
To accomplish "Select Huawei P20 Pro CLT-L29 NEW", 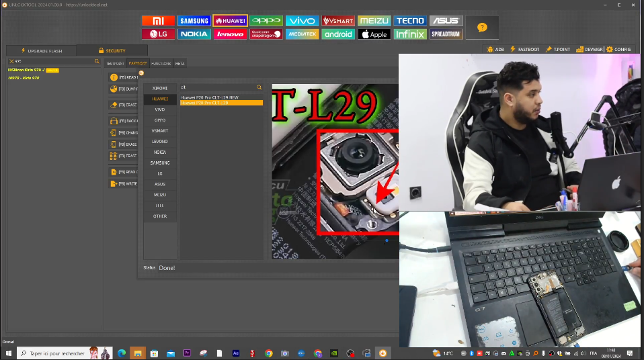I will pyautogui.click(x=221, y=97).
